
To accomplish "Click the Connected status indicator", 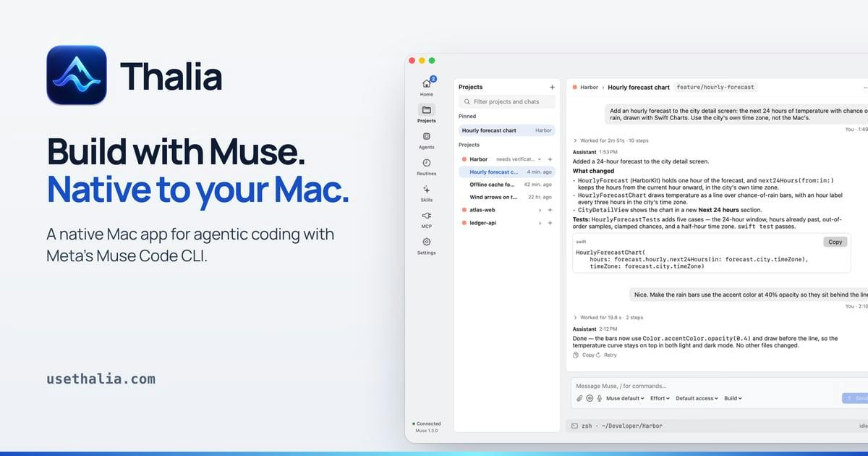I will click(x=427, y=423).
